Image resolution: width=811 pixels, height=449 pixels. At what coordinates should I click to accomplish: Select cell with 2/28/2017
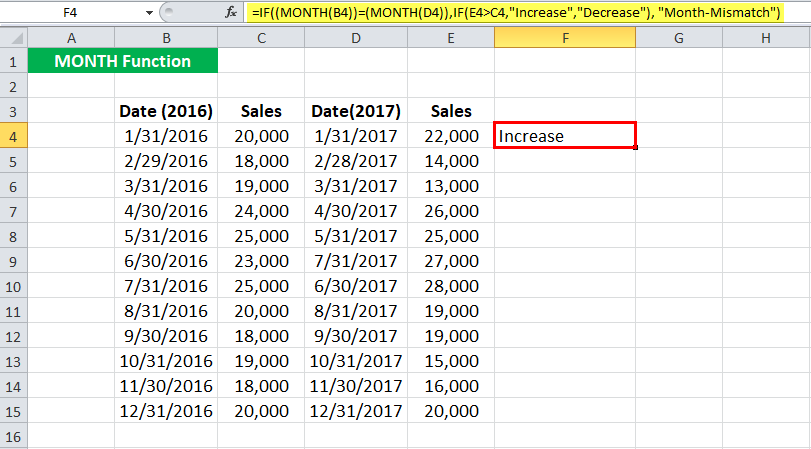click(x=356, y=161)
